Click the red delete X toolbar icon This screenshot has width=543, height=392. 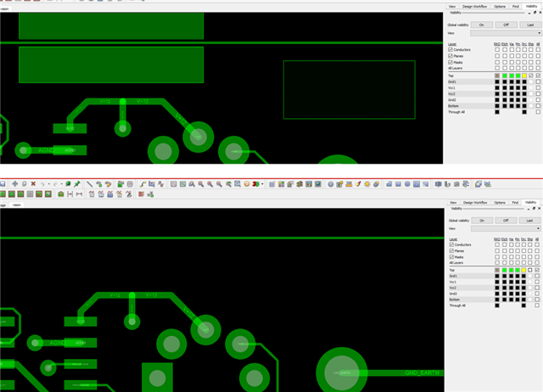(x=33, y=184)
